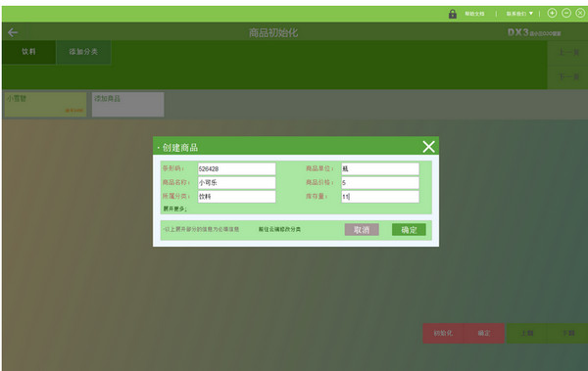Screen dimensions: 588x371
Task: Expand the 展开更多 section in dialog
Action: click(174, 209)
